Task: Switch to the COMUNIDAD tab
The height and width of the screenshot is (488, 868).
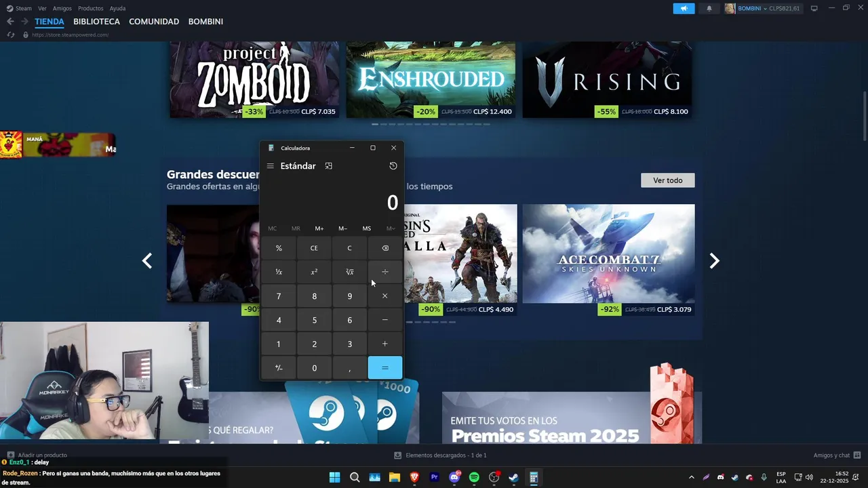Action: [154, 22]
